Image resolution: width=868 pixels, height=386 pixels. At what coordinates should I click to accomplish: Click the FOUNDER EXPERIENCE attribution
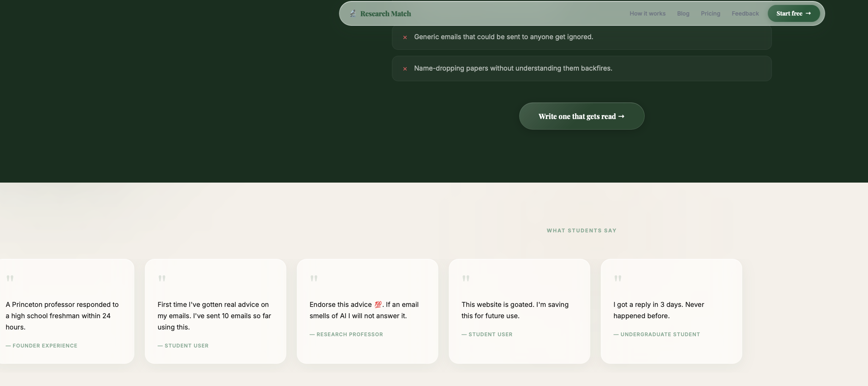41,346
